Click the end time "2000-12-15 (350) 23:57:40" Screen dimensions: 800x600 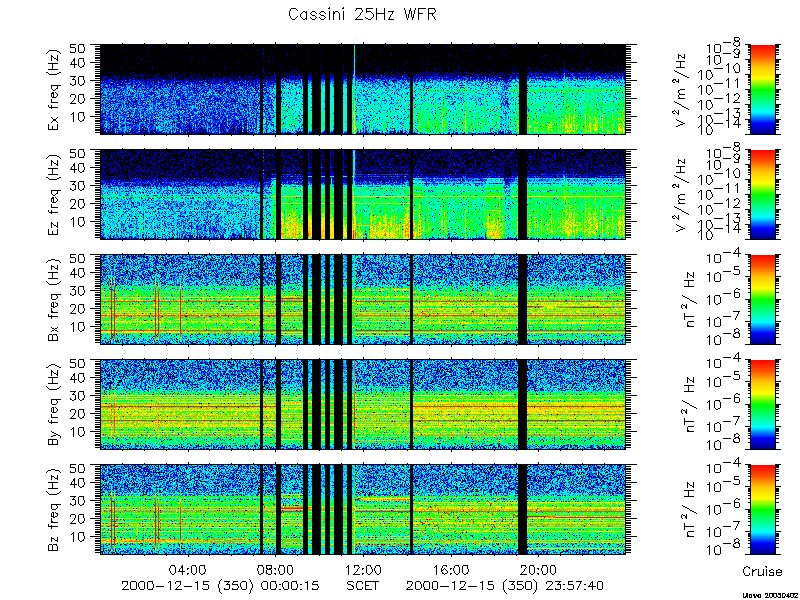[505, 586]
